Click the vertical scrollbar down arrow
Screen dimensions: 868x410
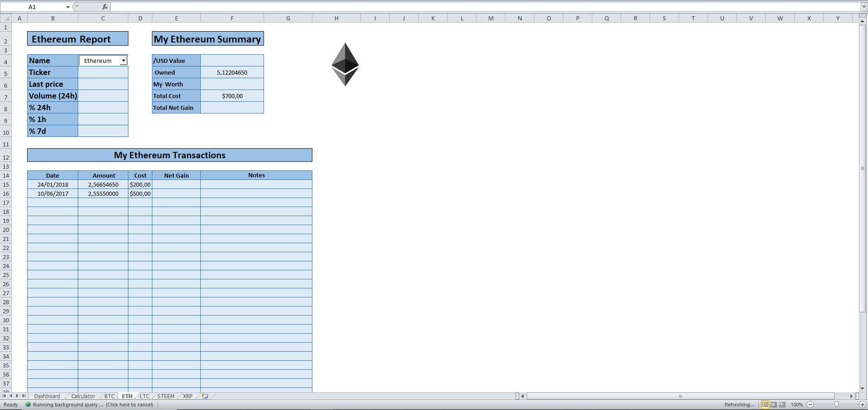pyautogui.click(x=862, y=388)
